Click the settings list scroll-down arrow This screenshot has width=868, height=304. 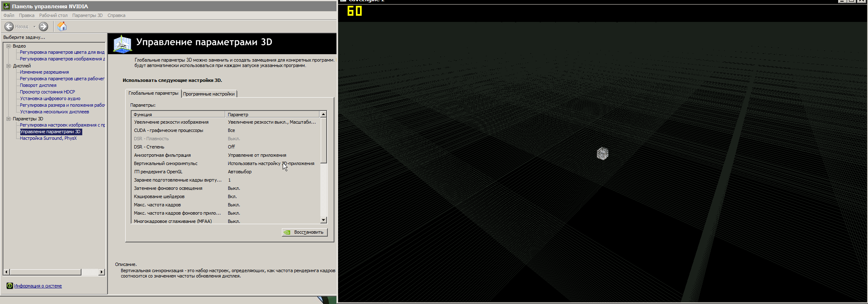coord(324,220)
